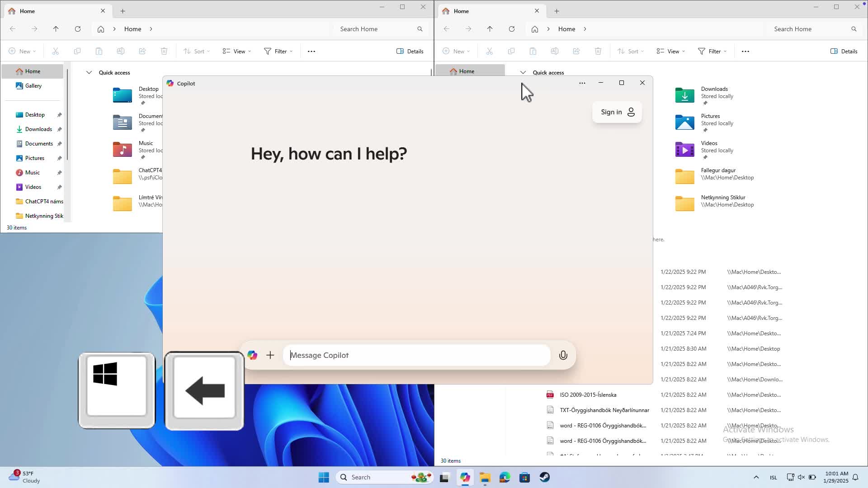Click the plus attach button in Copilot
This screenshot has width=868, height=488.
270,355
